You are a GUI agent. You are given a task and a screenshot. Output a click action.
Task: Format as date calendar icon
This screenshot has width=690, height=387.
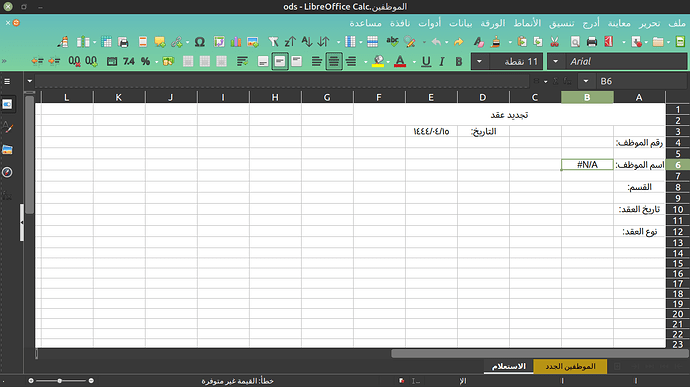click(112, 61)
